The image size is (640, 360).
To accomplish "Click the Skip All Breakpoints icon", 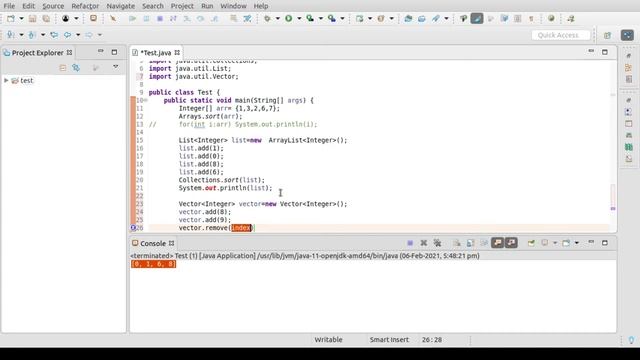I will point(113,18).
